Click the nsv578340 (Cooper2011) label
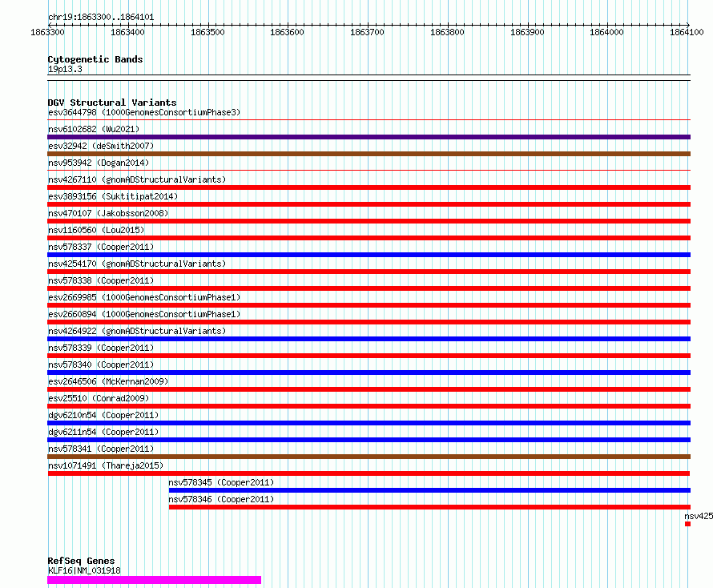Viewport: 713px width, 588px height. pyautogui.click(x=101, y=364)
